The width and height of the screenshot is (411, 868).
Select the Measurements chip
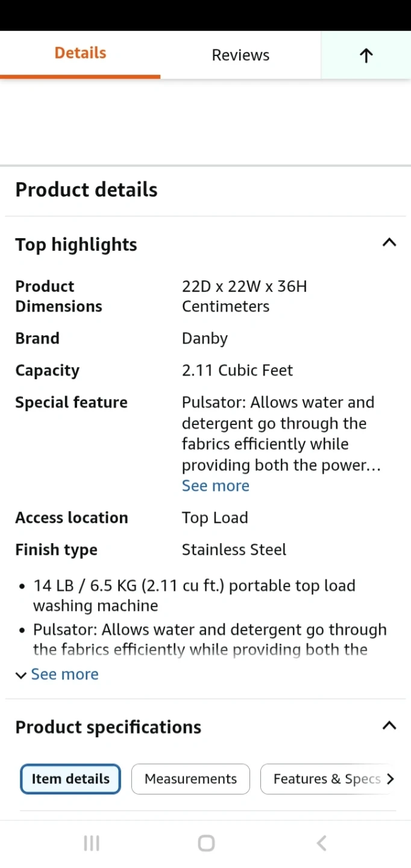click(x=190, y=779)
